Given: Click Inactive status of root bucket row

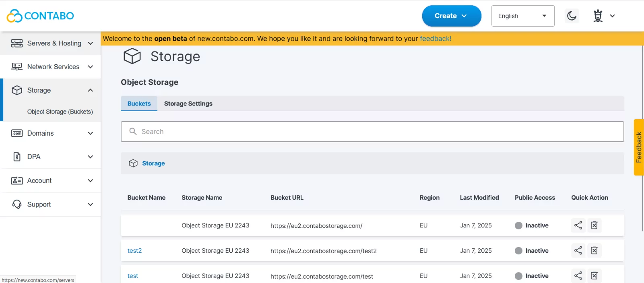Looking at the screenshot, I should tap(532, 225).
